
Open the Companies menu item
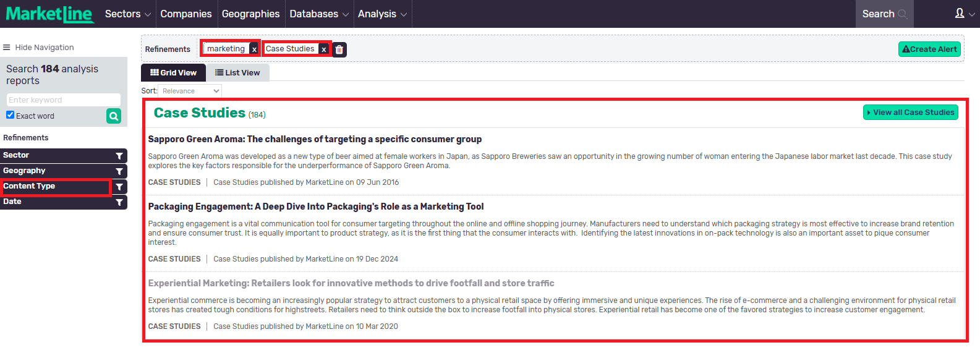point(185,14)
